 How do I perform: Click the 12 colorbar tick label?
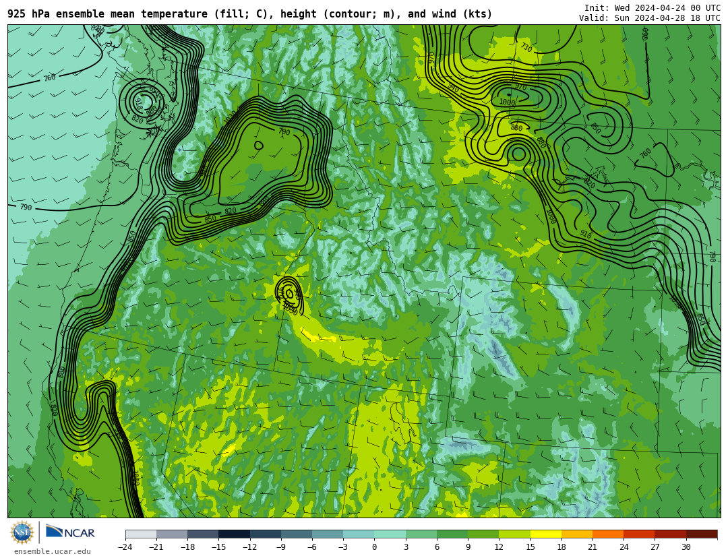499,547
